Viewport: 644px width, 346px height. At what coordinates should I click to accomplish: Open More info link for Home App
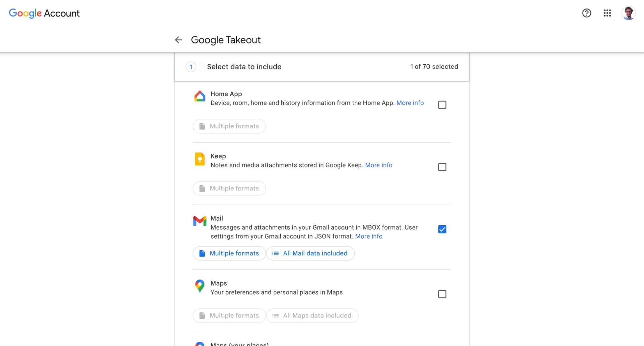pyautogui.click(x=410, y=103)
